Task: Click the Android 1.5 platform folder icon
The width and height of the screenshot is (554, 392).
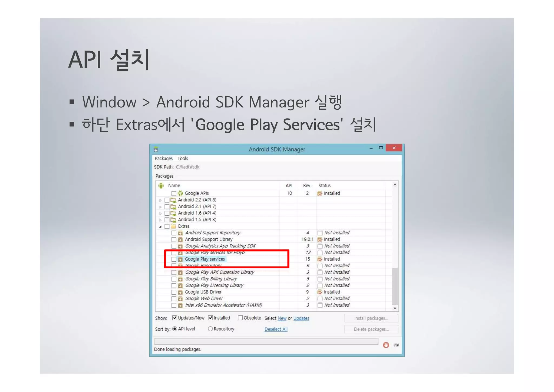Action: click(x=173, y=220)
